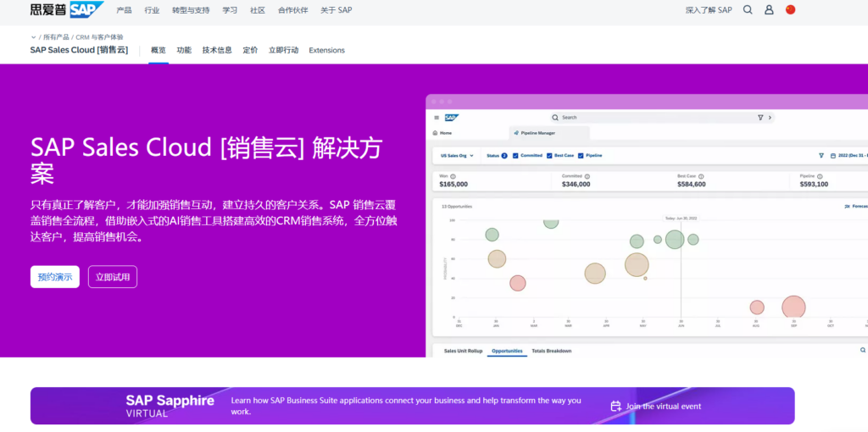Open the 转型与支持 menu

pos(191,10)
